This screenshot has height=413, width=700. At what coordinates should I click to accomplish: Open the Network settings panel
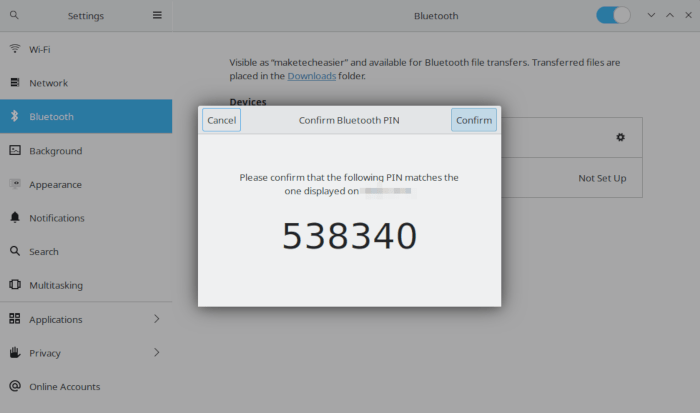[86, 83]
